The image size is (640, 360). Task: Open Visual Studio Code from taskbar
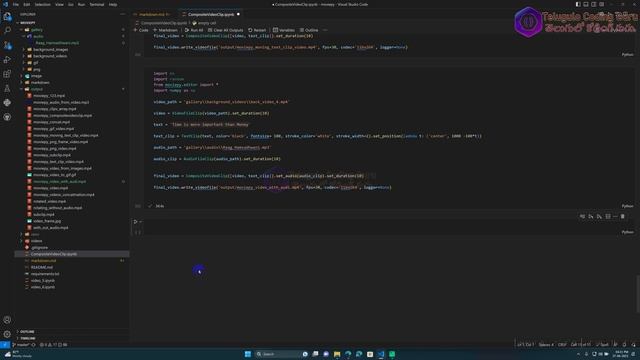tap(381, 354)
